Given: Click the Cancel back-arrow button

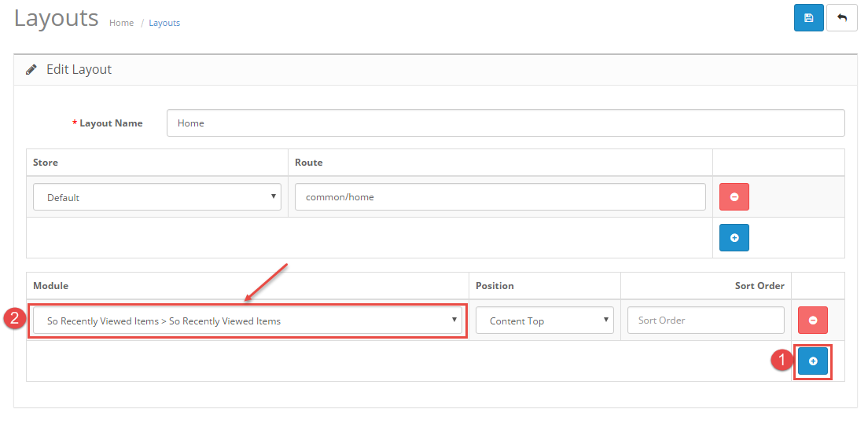Looking at the screenshot, I should [841, 18].
